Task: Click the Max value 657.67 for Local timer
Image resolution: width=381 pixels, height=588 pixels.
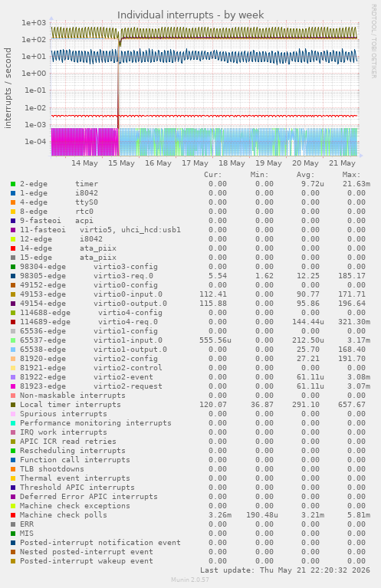Action: click(x=351, y=405)
